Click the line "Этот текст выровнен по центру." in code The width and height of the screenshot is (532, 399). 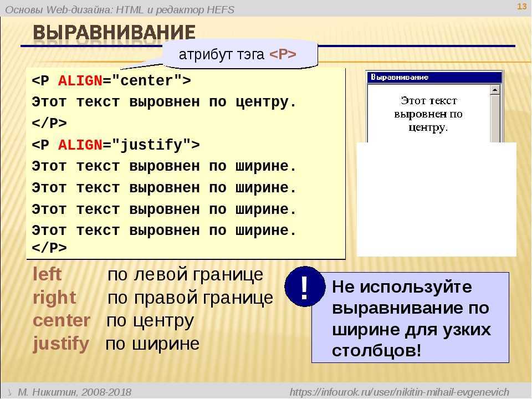pyautogui.click(x=164, y=102)
